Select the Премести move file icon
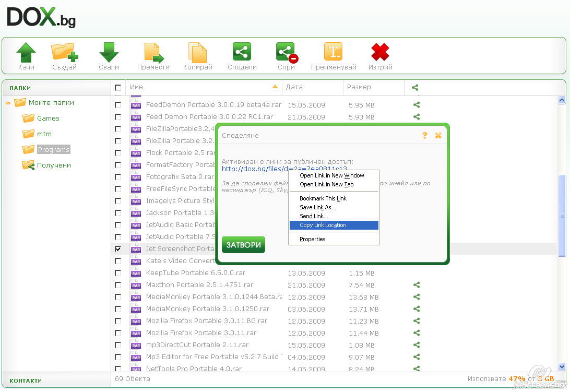570x392 pixels. [x=153, y=53]
